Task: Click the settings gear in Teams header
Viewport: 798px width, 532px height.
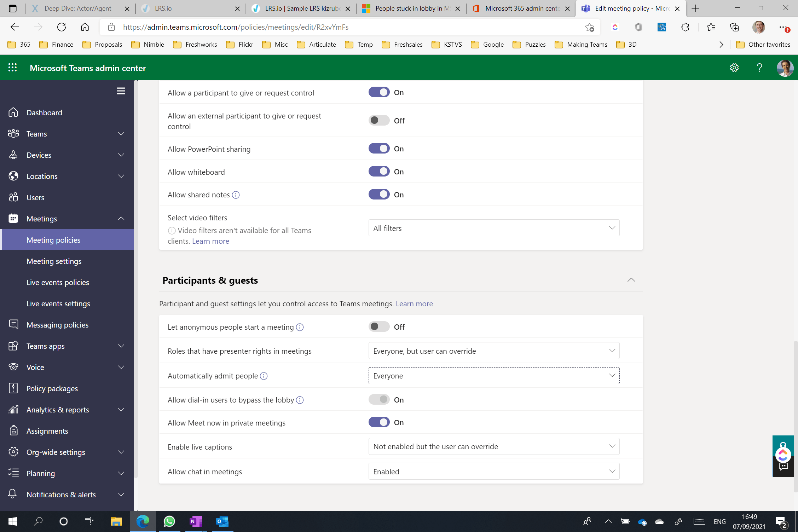Action: click(x=734, y=68)
